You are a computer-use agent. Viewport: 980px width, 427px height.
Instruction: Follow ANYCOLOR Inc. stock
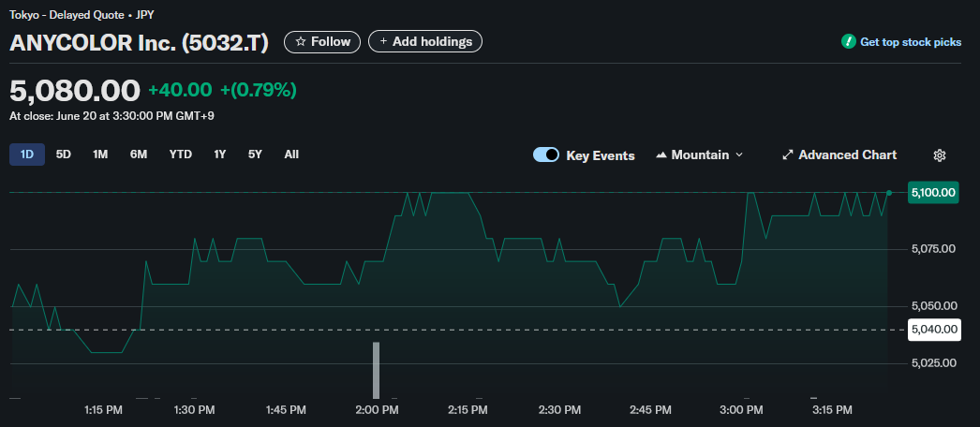[x=322, y=42]
